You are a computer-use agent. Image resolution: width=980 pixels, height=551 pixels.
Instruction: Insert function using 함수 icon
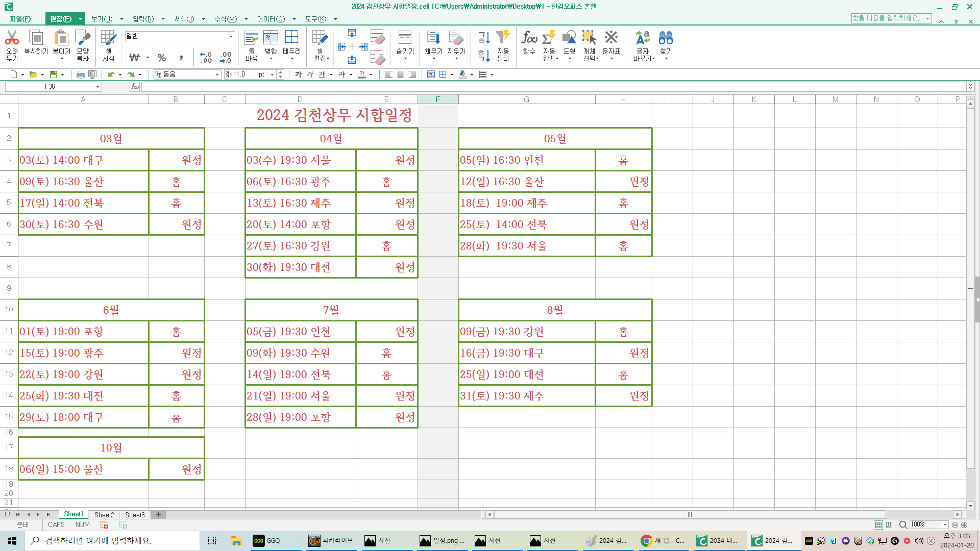point(529,38)
